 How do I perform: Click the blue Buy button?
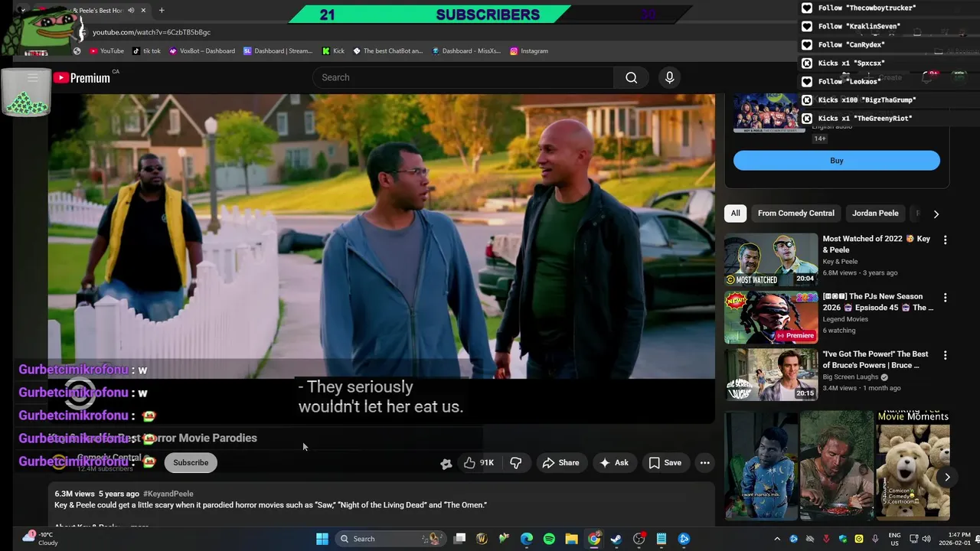click(836, 161)
